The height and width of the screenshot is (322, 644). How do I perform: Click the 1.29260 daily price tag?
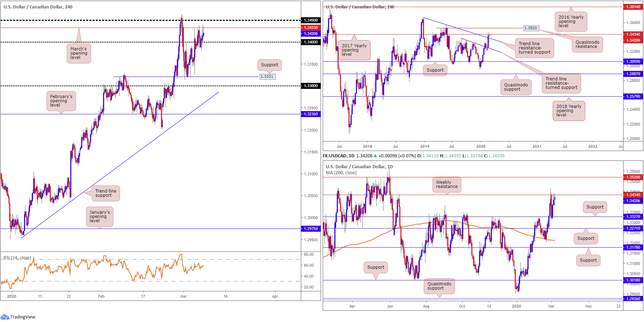(x=633, y=299)
